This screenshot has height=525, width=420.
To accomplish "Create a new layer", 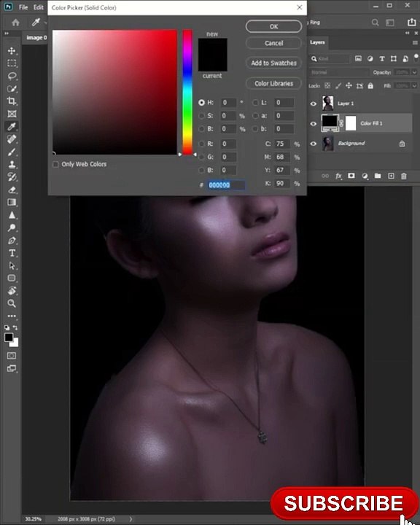I will click(x=391, y=176).
